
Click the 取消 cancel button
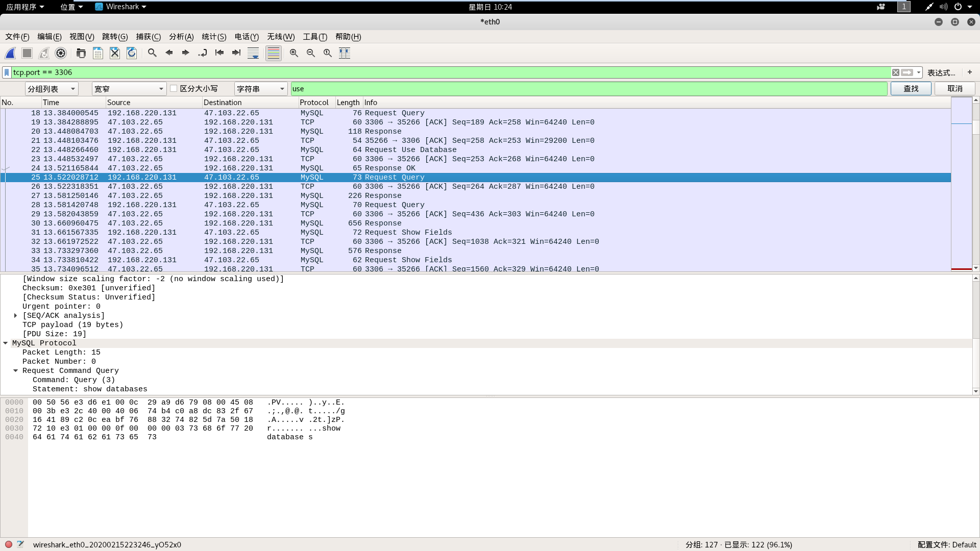click(x=954, y=89)
